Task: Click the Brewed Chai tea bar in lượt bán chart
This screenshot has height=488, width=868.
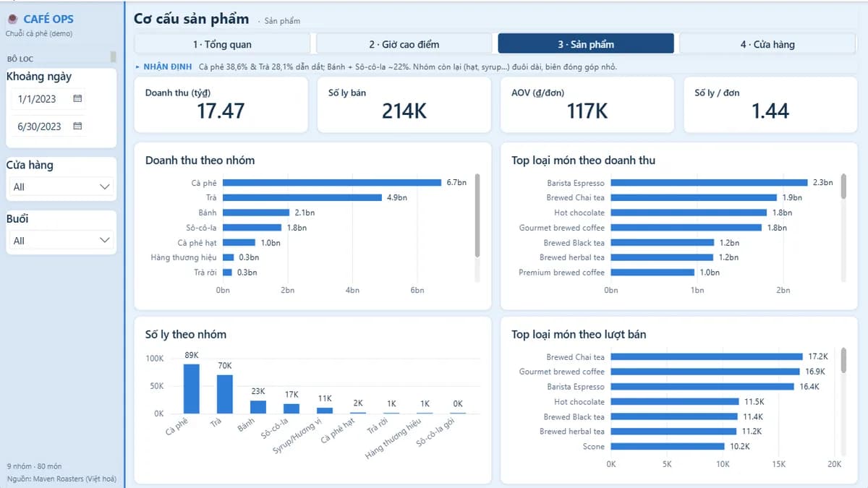Action: point(707,356)
